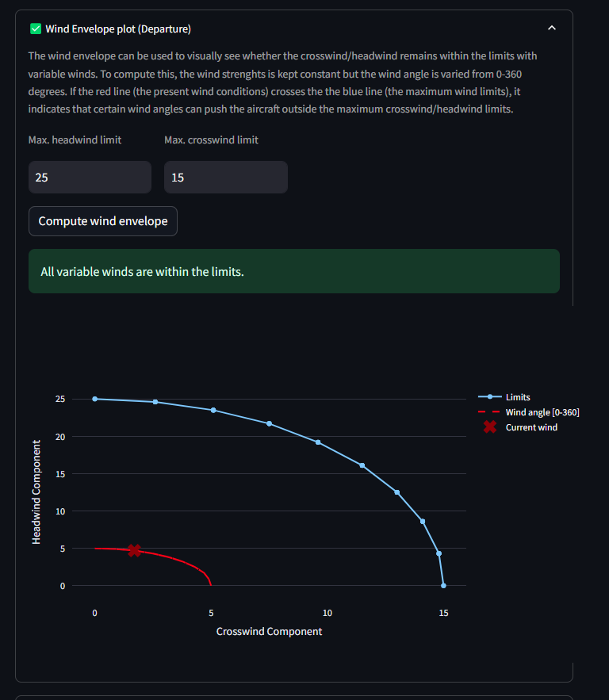Screen dimensions: 609x700
Task: Click Compute wind envelope button
Action: pyautogui.click(x=103, y=221)
